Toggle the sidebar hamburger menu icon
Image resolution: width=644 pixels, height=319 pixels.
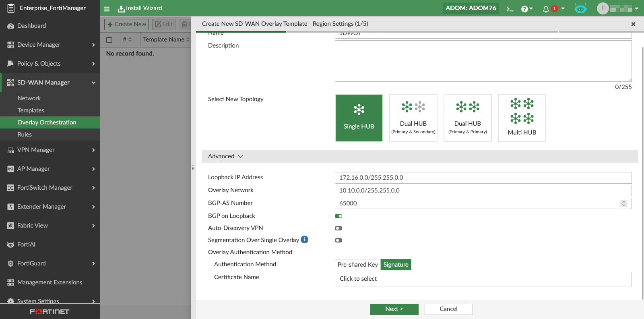click(x=107, y=9)
